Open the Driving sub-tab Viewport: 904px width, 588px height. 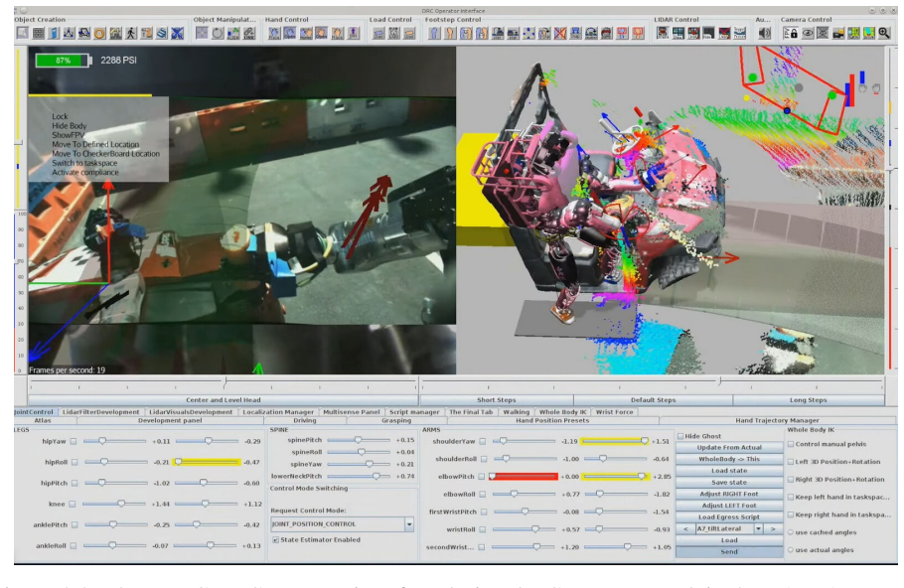pos(304,421)
